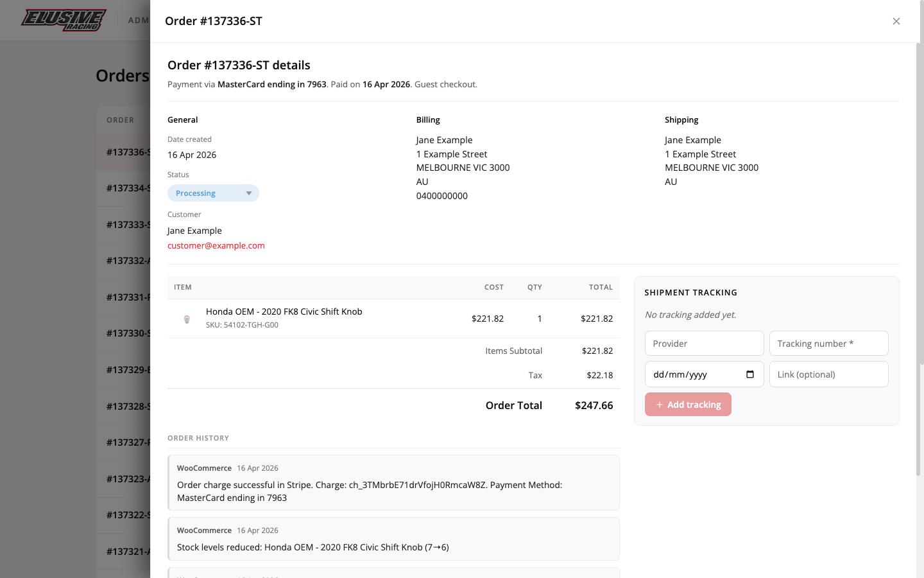This screenshot has width=924, height=578.
Task: Click the Tax amount $22.18
Action: tap(600, 375)
